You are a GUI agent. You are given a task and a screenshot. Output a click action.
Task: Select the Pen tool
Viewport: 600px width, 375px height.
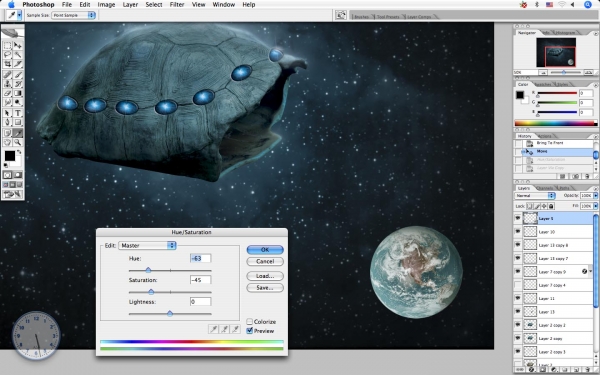(7, 122)
